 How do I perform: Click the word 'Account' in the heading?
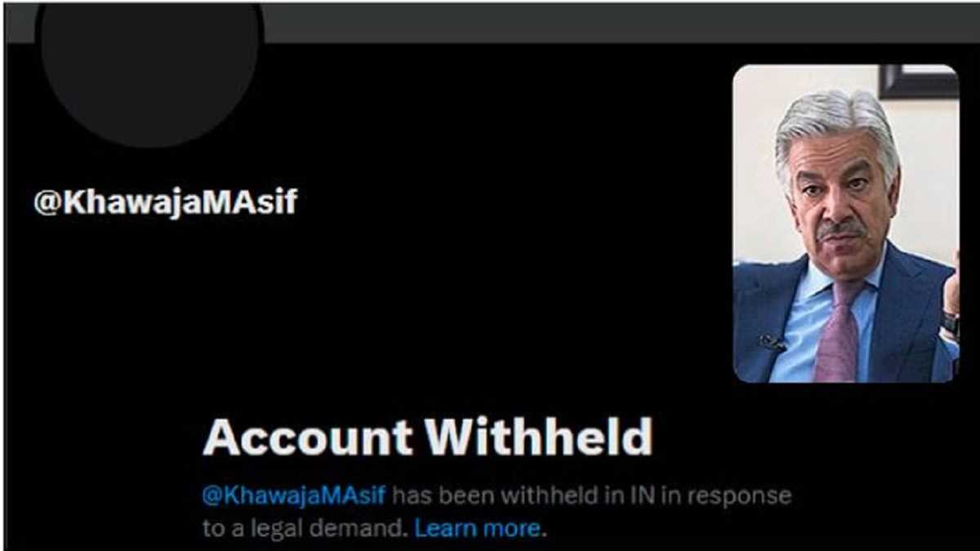tap(308, 438)
